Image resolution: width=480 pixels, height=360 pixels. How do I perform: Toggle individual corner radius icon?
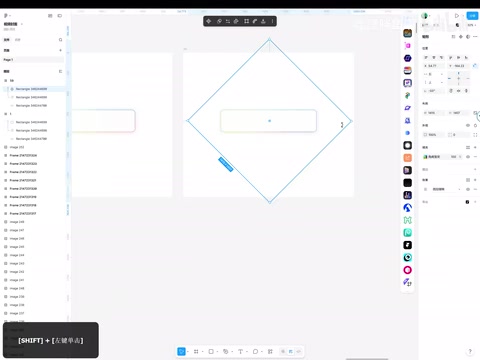tap(475, 135)
